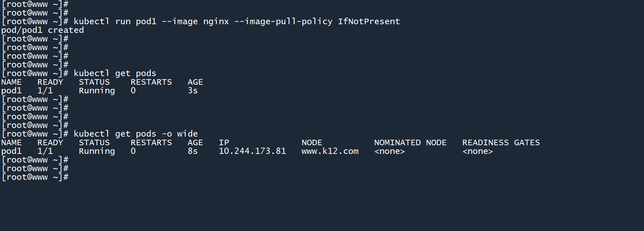644x231 pixels.
Task: Click the IP address 10.244.173.81
Action: (252, 151)
